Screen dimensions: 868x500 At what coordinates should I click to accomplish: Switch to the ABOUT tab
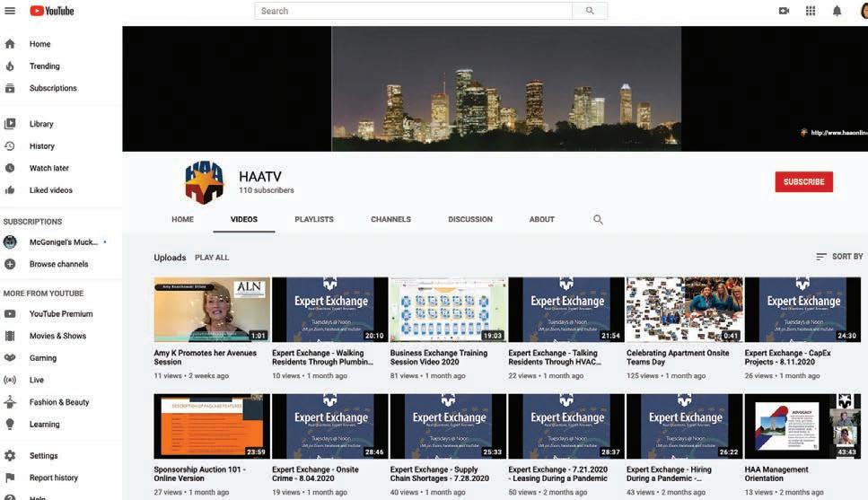point(541,219)
